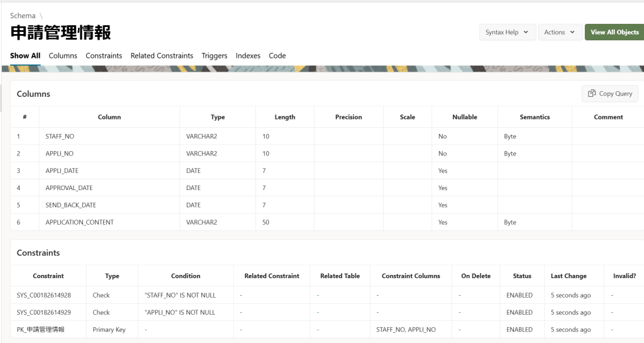Expand the Actions dropdown menu
644x343 pixels.
559,32
